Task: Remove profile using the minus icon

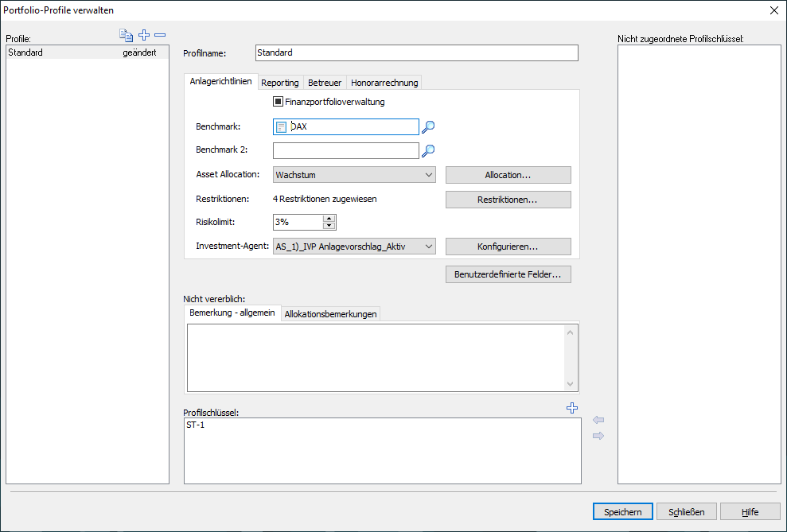Action: (x=160, y=35)
